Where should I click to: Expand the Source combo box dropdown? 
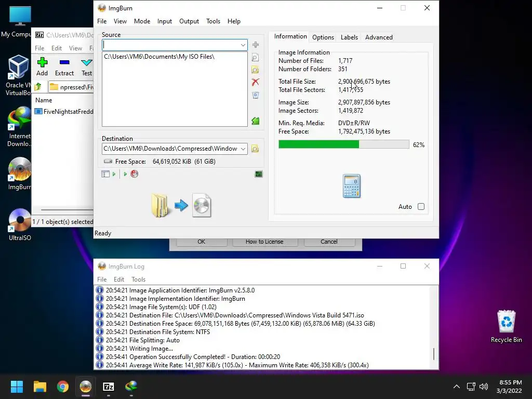pyautogui.click(x=243, y=45)
